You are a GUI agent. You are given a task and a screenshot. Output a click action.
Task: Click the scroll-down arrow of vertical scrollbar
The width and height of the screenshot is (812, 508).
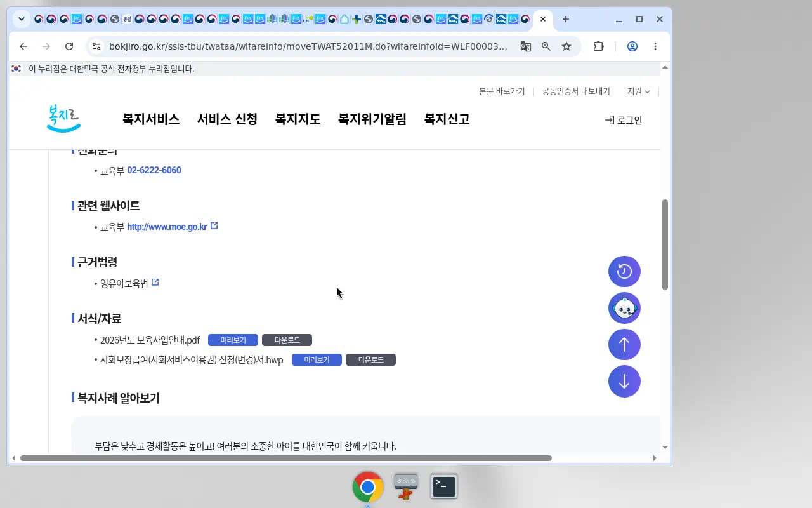(665, 447)
